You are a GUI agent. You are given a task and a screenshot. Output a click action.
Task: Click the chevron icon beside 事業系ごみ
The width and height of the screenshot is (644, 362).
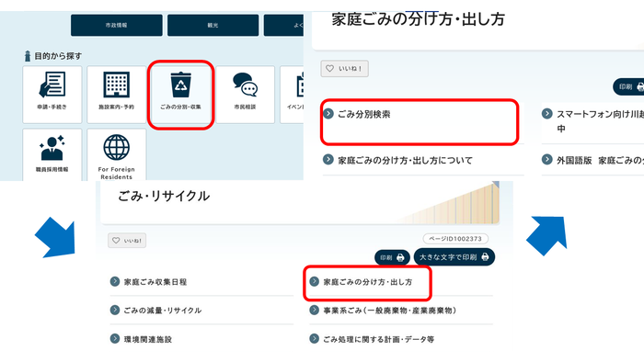coord(315,310)
